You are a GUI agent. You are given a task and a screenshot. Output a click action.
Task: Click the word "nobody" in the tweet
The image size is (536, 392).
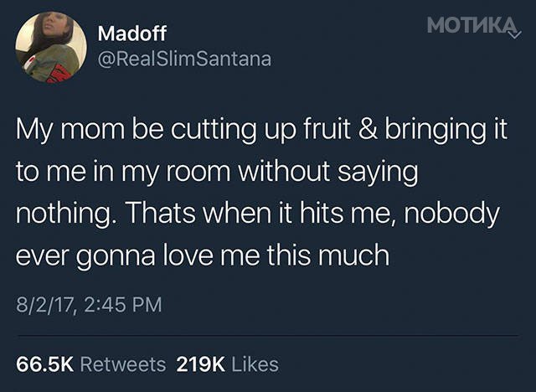coord(451,214)
